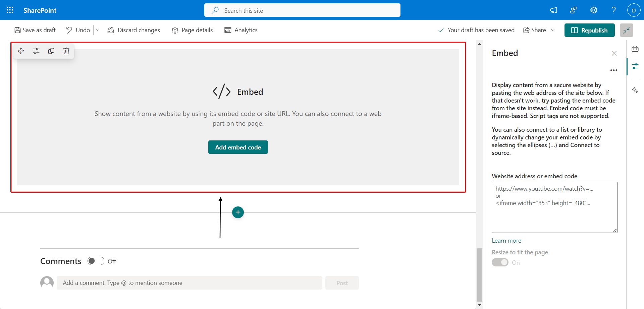Click Add embed code button
Image resolution: width=644 pixels, height=309 pixels.
coord(238,147)
